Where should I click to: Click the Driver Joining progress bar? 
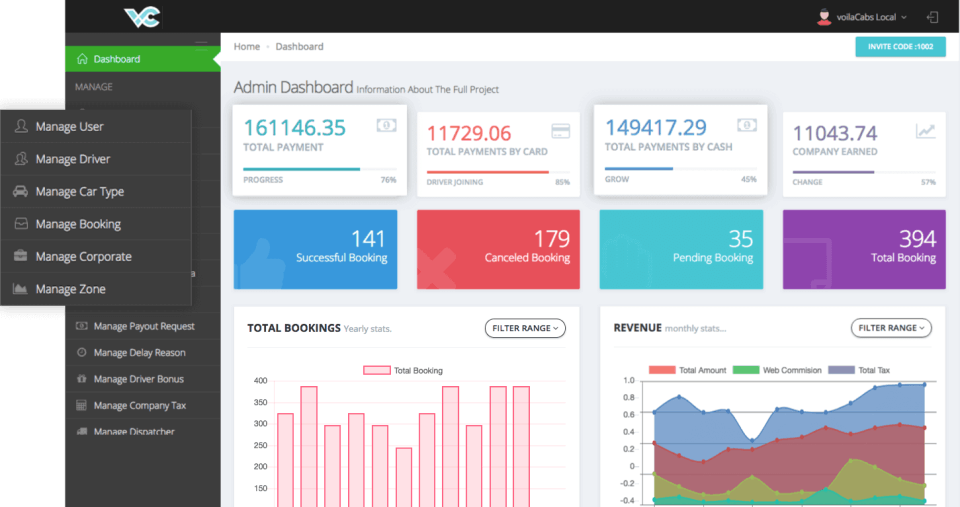tap(498, 172)
